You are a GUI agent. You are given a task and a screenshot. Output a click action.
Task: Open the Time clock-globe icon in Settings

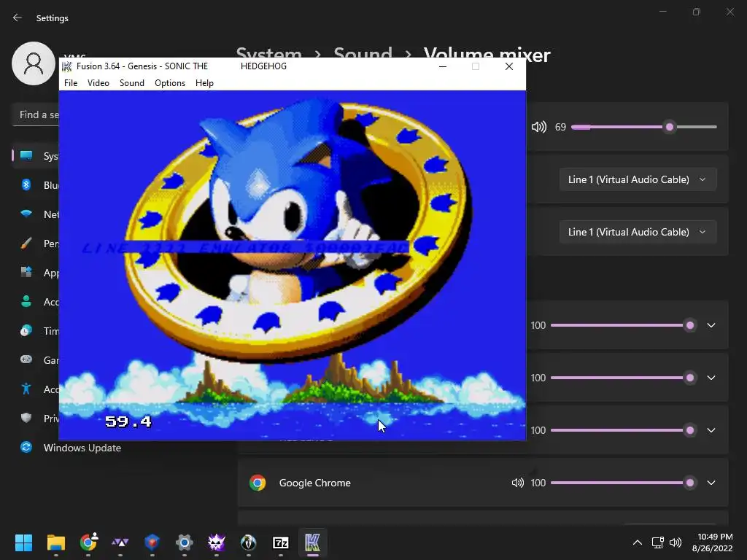pos(26,330)
